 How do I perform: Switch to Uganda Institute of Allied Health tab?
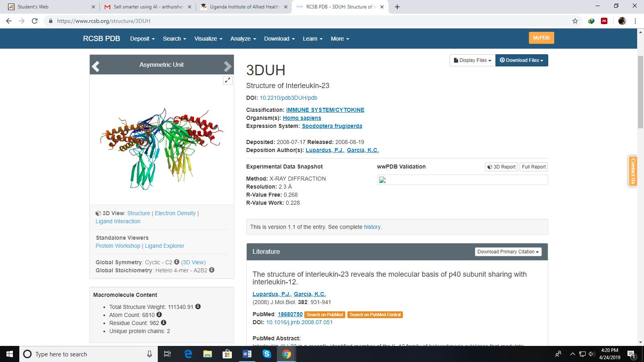tap(244, 7)
